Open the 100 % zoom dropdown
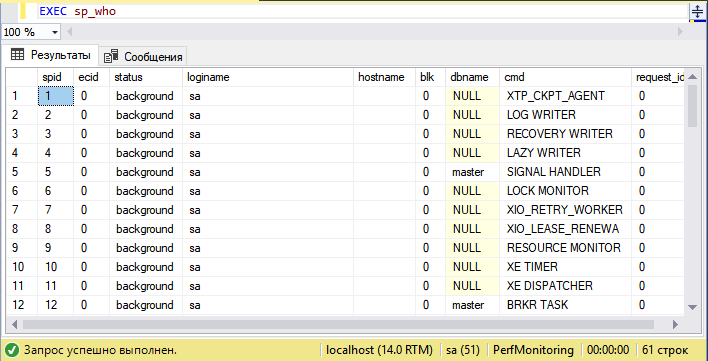 (56, 32)
